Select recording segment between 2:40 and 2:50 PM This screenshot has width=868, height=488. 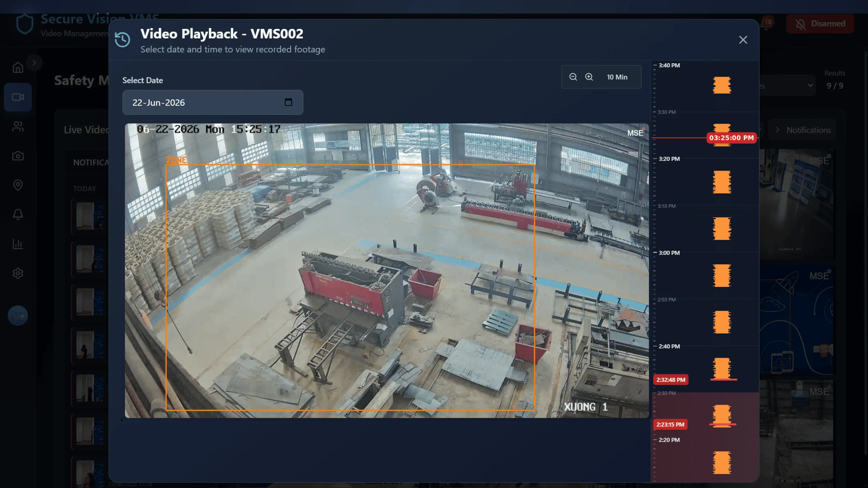[x=722, y=322]
